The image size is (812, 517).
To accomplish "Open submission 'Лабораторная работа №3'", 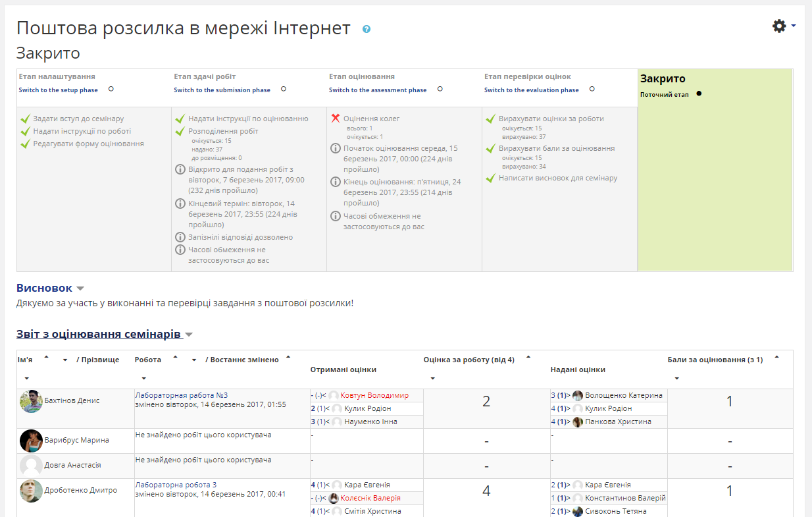I will click(181, 395).
